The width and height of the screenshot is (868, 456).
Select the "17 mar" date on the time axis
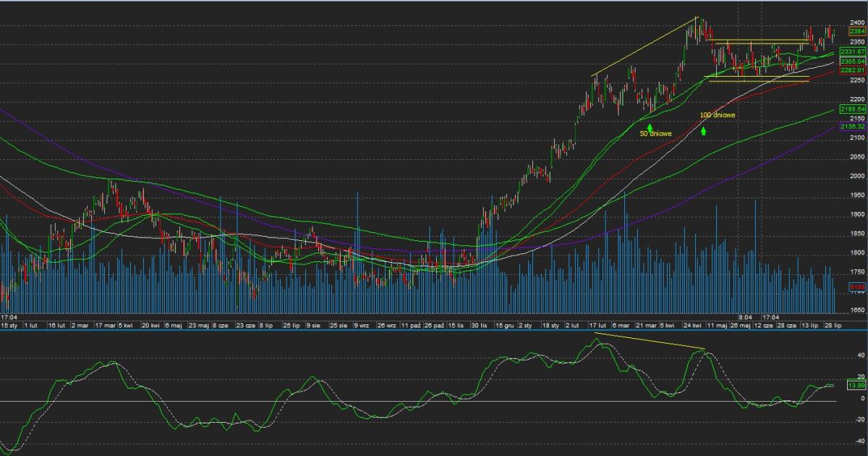click(104, 326)
